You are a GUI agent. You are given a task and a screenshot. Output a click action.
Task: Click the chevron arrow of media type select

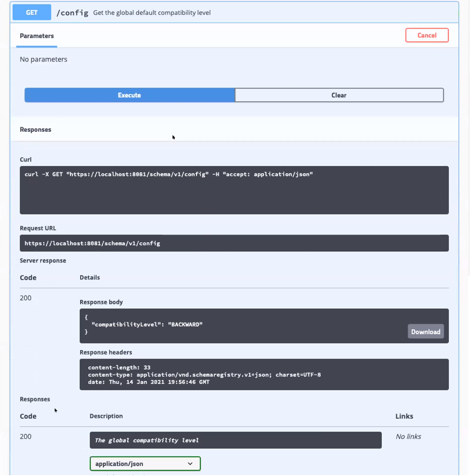pyautogui.click(x=190, y=464)
